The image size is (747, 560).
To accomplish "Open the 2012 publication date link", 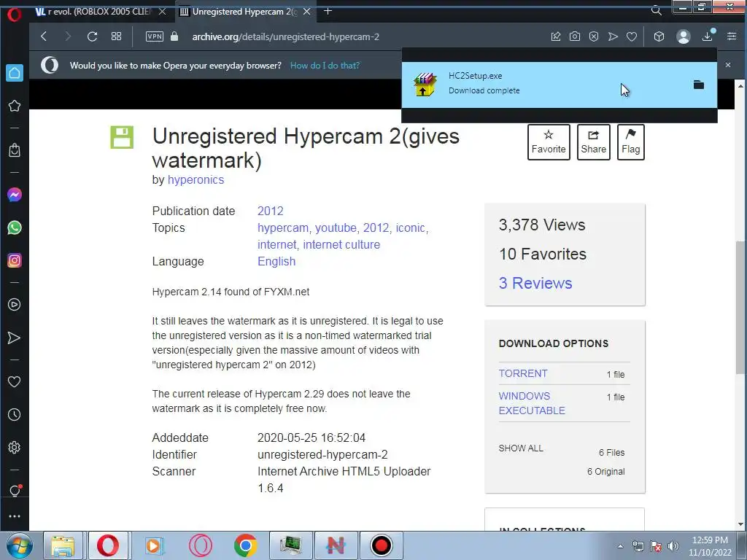I will [x=270, y=211].
